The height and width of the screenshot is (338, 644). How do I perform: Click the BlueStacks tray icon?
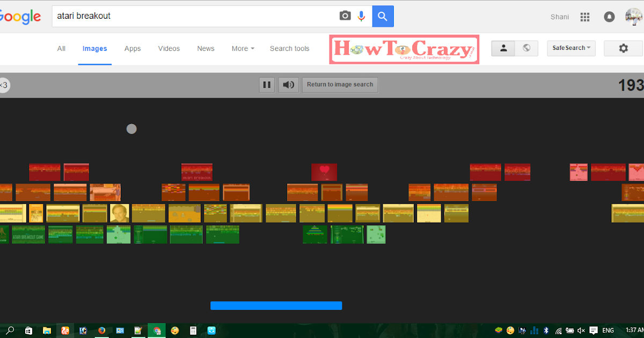[499, 330]
